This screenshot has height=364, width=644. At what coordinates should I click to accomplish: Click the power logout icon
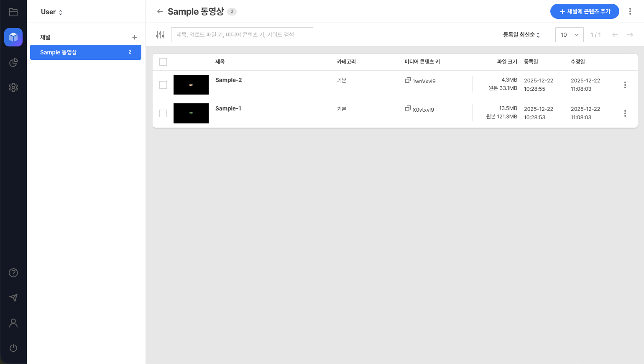(x=13, y=348)
